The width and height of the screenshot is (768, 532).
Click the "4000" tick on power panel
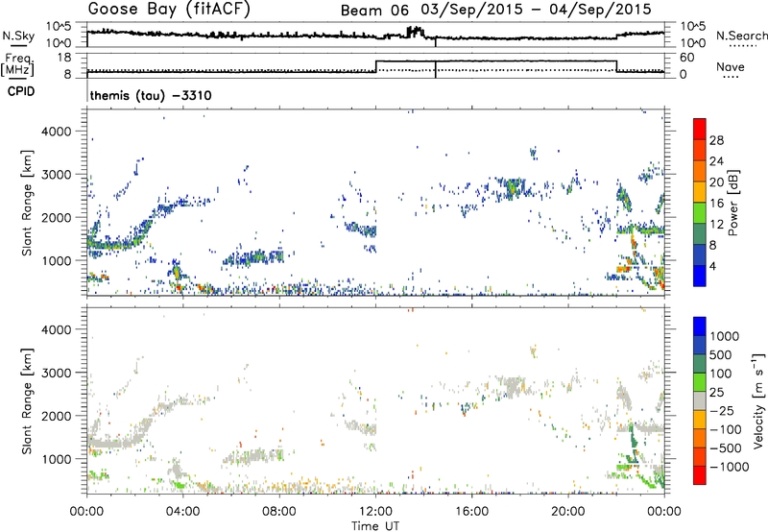[x=57, y=132]
